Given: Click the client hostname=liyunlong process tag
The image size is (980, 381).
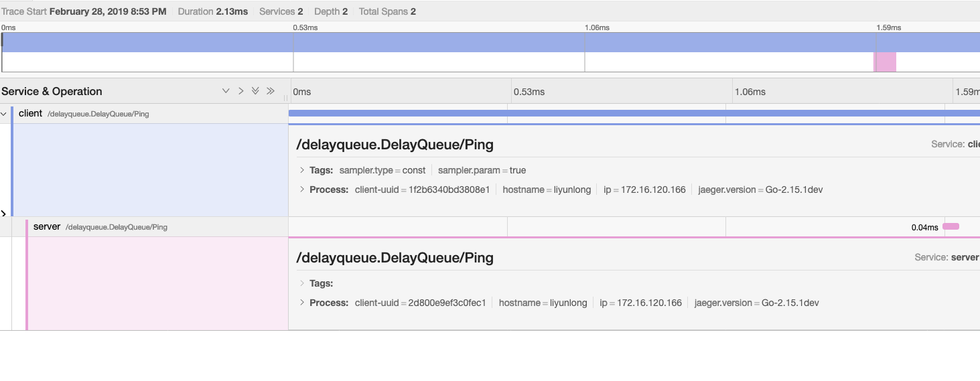Looking at the screenshot, I should pyautogui.click(x=547, y=189).
